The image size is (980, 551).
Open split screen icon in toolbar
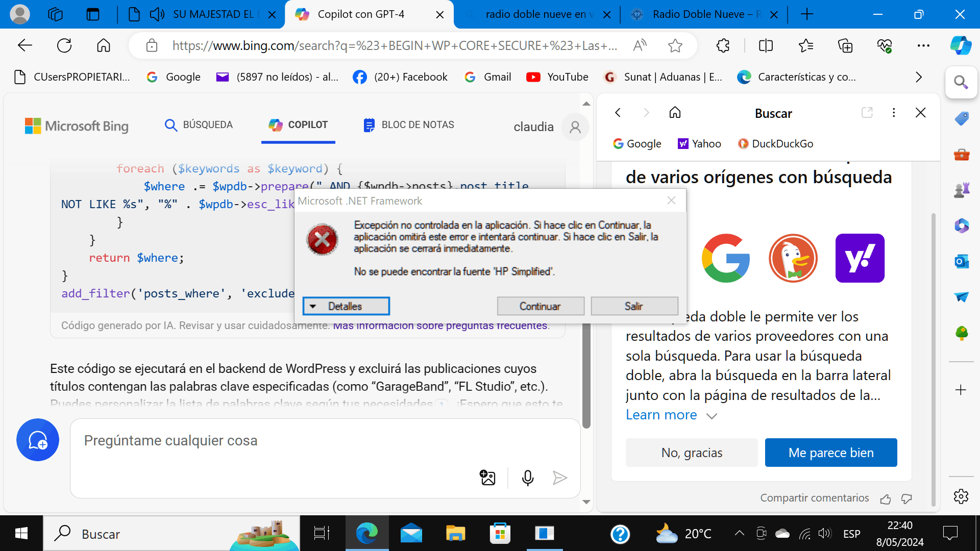[766, 46]
